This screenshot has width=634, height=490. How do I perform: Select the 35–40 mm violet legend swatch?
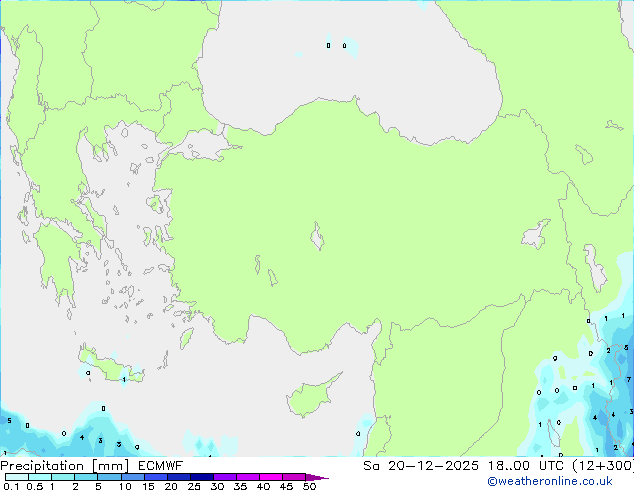tap(247, 477)
